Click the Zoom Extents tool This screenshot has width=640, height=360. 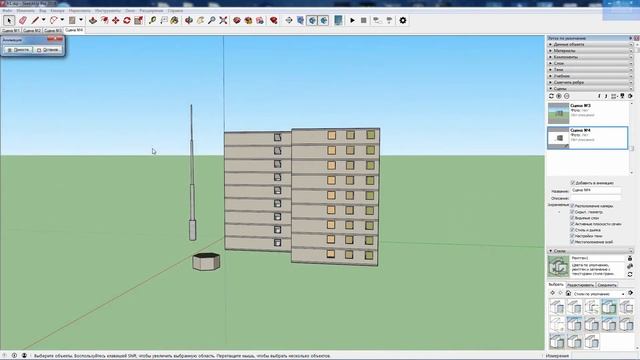pos(223,20)
